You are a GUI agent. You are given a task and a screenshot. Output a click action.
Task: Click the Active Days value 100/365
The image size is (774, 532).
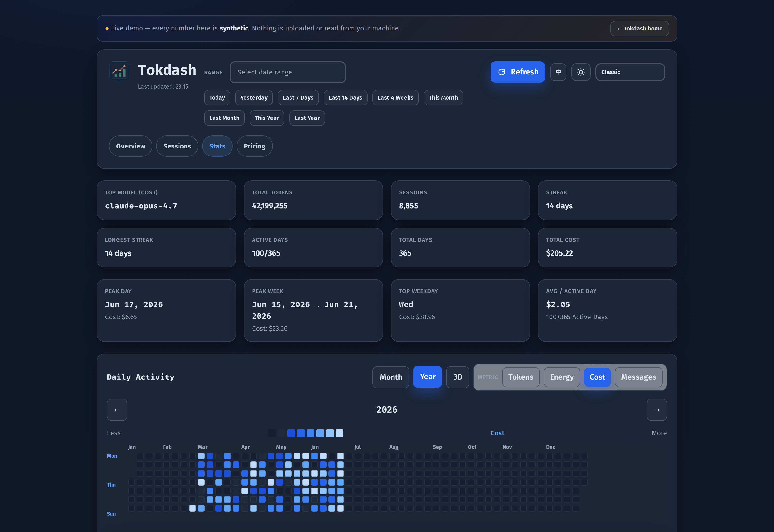coord(266,253)
